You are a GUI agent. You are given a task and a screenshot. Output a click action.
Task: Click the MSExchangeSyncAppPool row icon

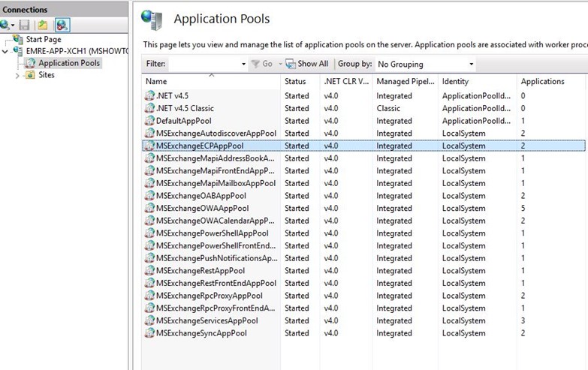(149, 333)
